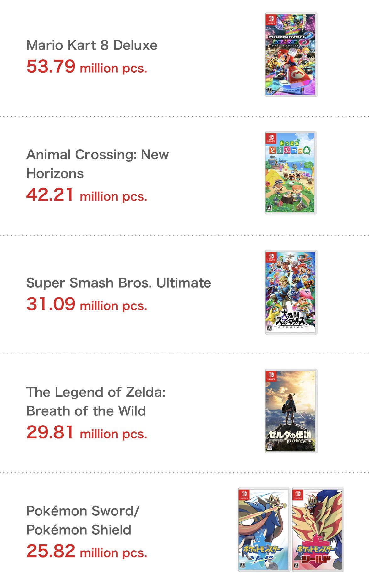Click the Switch logo on Animal Crossing cover
Viewport: 370px width, 588px height.
pos(271,138)
